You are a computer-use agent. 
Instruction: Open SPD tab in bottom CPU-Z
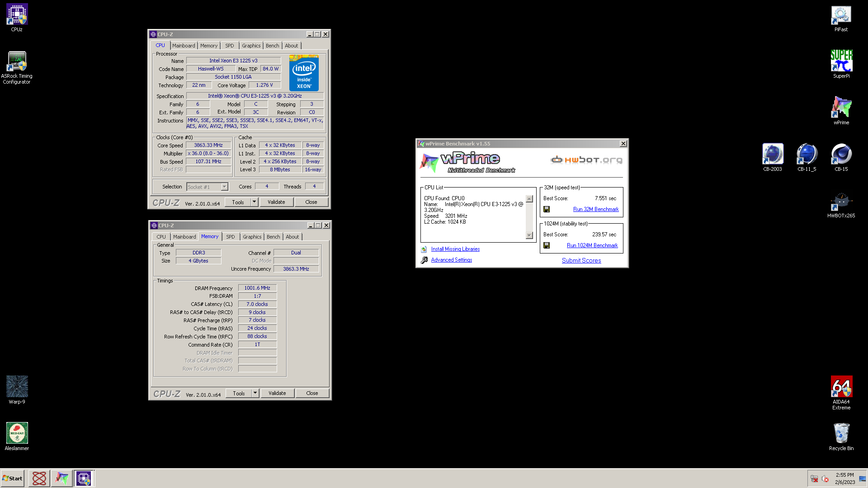coord(231,237)
